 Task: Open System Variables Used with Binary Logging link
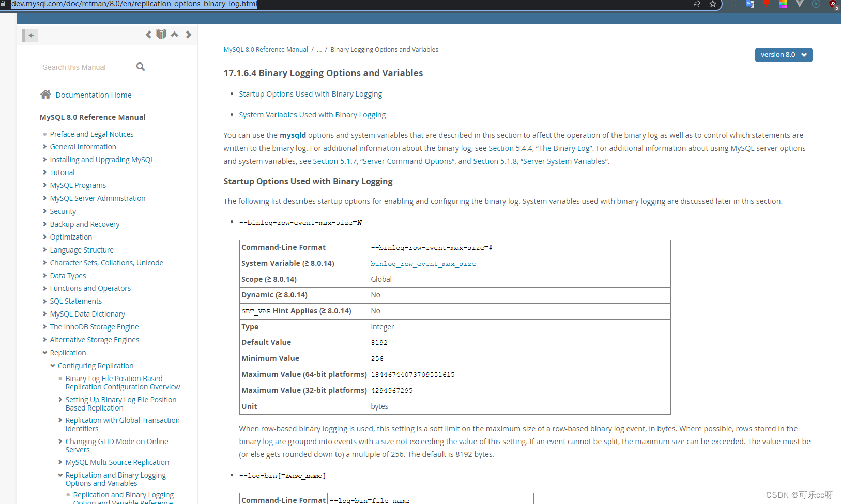[x=312, y=115]
